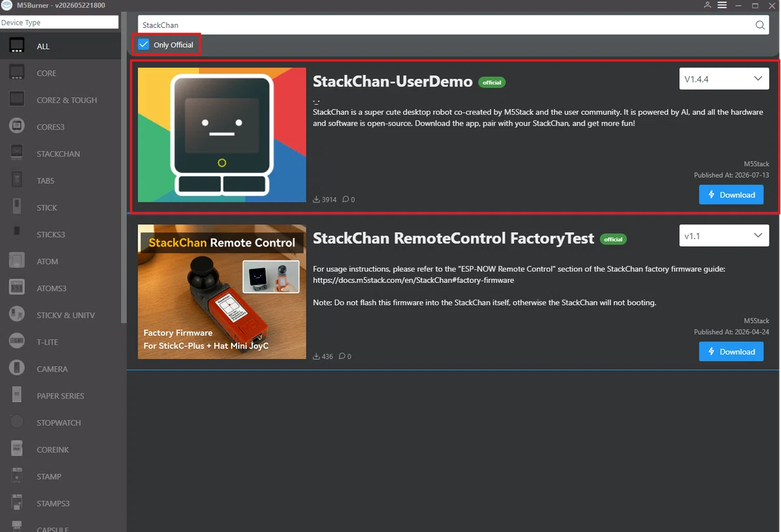Select the TAB5 device icon
Image resolution: width=781 pixels, height=532 pixels.
pos(17,180)
